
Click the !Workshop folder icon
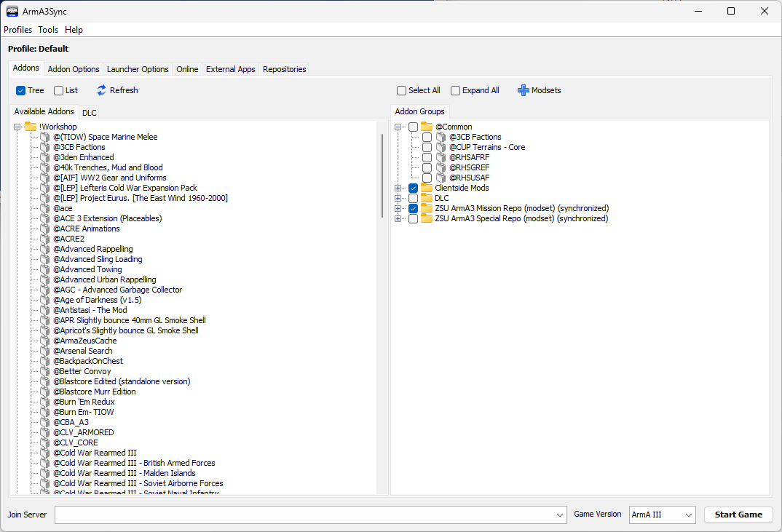[x=31, y=127]
